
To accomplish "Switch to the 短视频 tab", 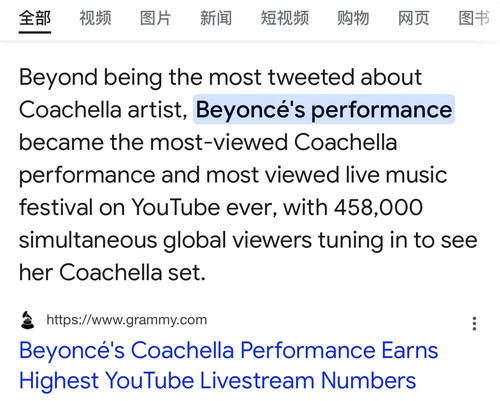I will (285, 18).
